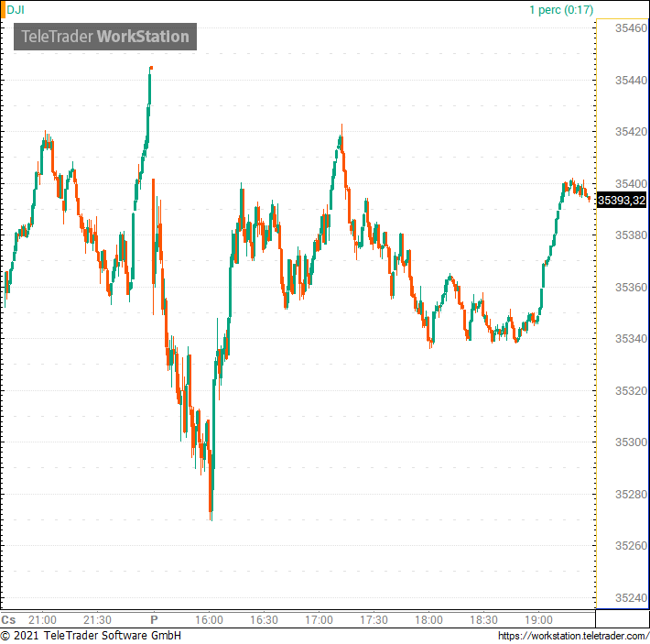Click the 35320 price axis label
Viewport: 650px width, 644px height.
coord(631,390)
